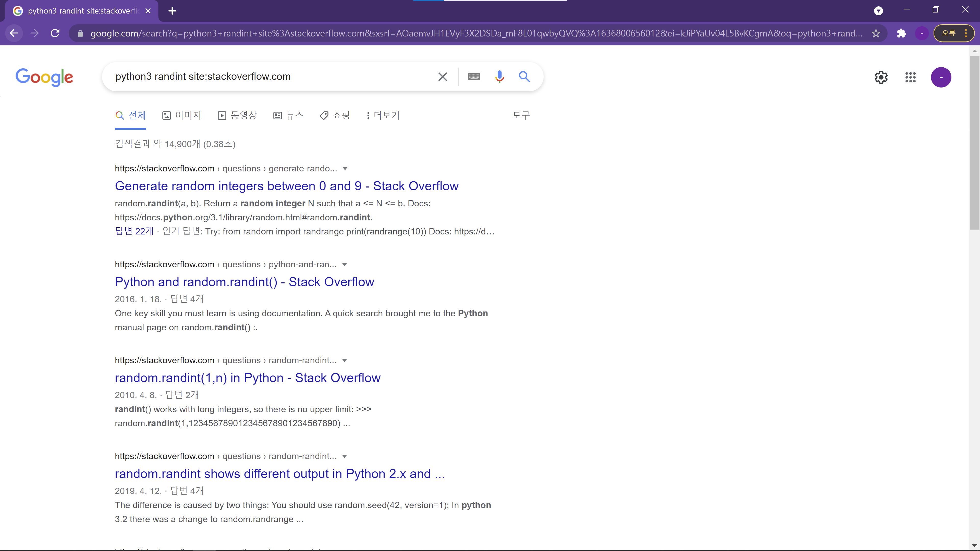This screenshot has height=551, width=980.
Task: Switch to the 뉴스 tab
Action: 288,115
